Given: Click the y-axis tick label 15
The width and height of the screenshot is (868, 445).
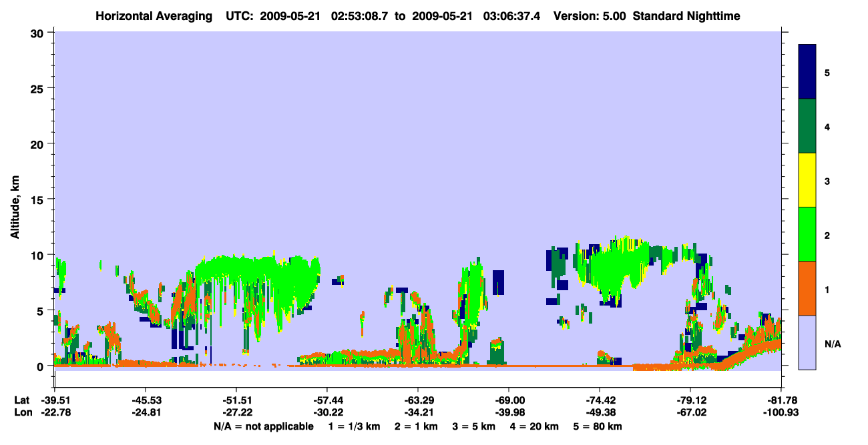Looking at the screenshot, I should (x=39, y=199).
